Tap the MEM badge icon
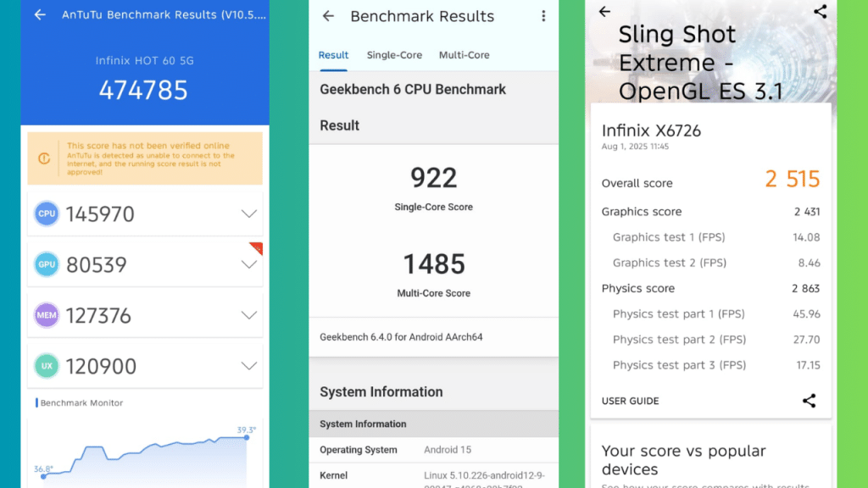Screen dimensions: 868x488 47,315
